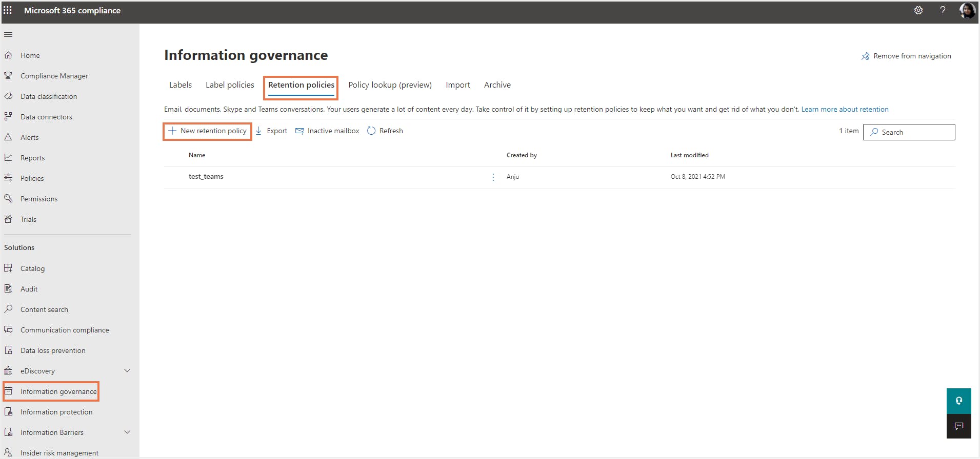Click the Anju created-by cell
This screenshot has width=980, height=459.
(513, 177)
